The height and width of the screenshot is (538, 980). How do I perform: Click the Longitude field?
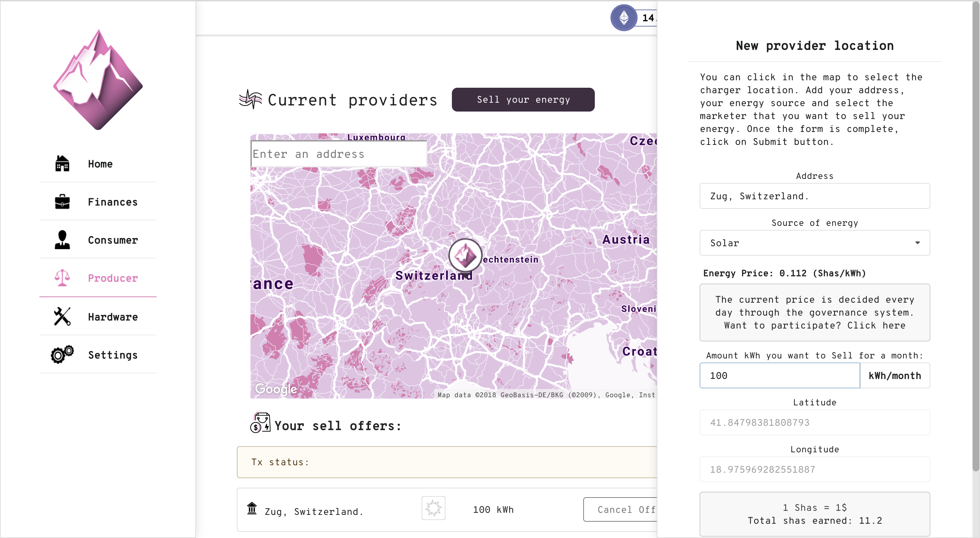815,469
